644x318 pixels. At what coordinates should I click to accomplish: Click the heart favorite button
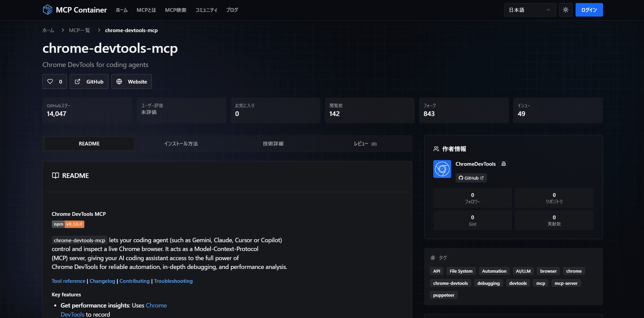[x=55, y=82]
